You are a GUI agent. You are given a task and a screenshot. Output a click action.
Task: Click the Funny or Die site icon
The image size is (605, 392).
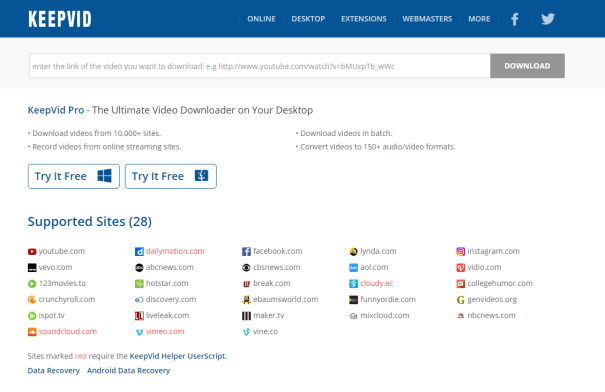[x=353, y=300]
